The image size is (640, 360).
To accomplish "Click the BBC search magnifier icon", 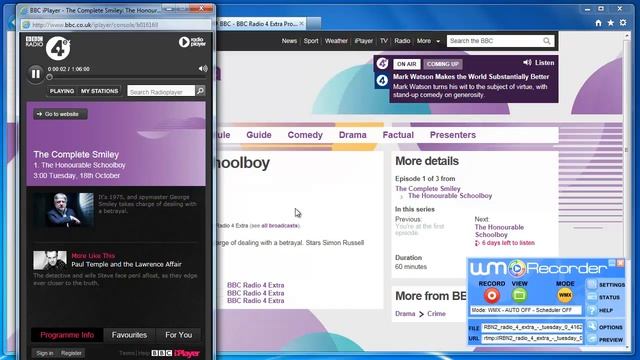I will [x=547, y=41].
